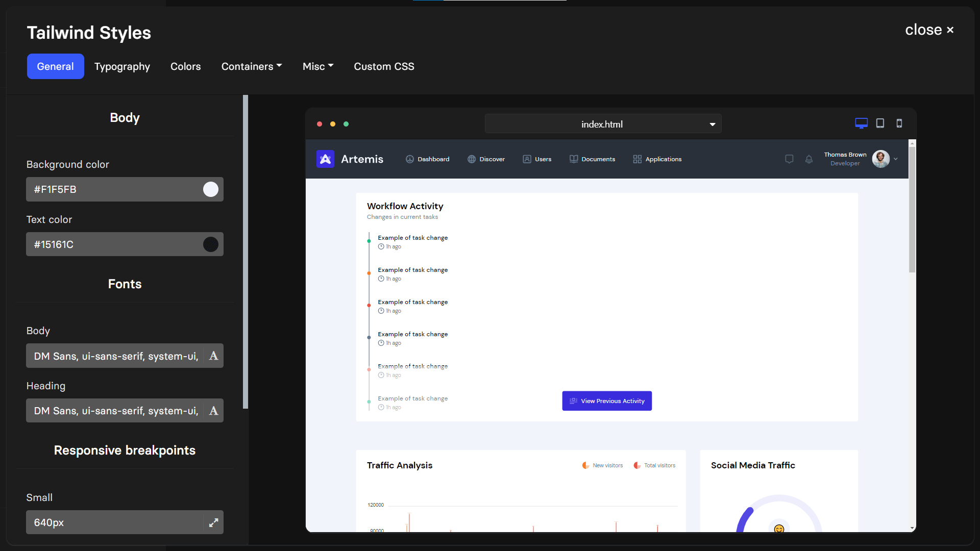The width and height of the screenshot is (980, 551).
Task: Open the notifications bell in the navbar
Action: click(x=809, y=159)
